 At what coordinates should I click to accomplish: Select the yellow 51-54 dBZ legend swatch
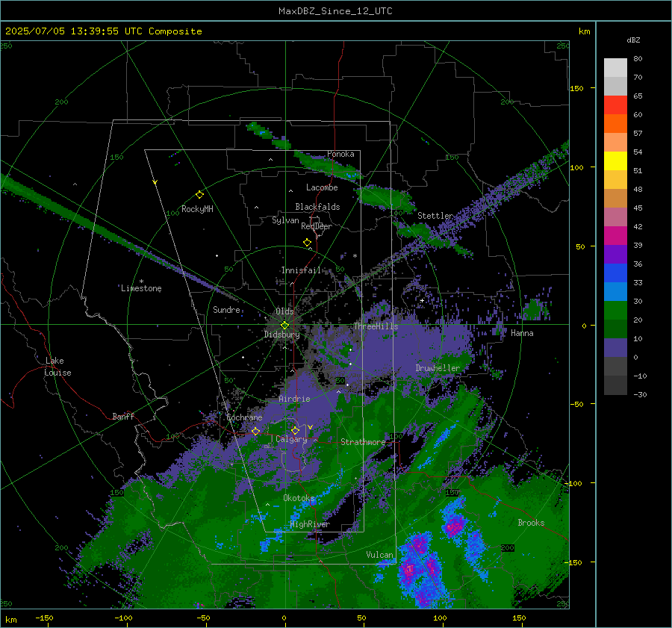615,161
